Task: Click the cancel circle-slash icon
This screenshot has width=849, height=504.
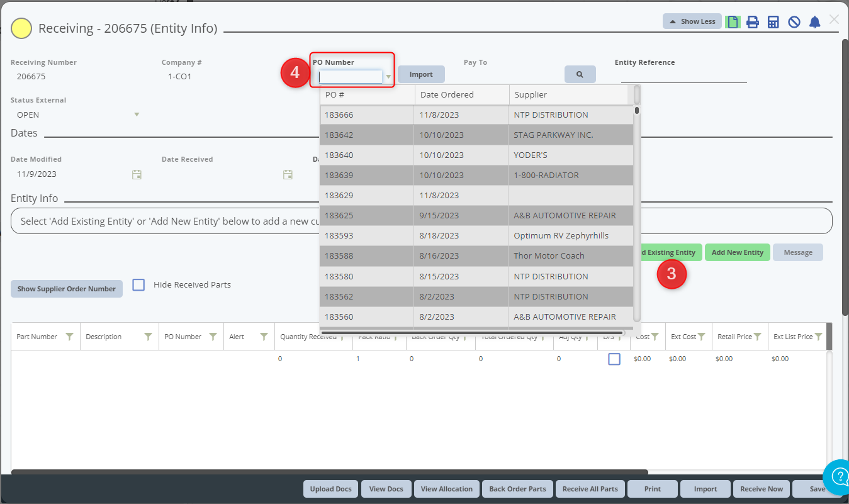Action: pos(794,22)
